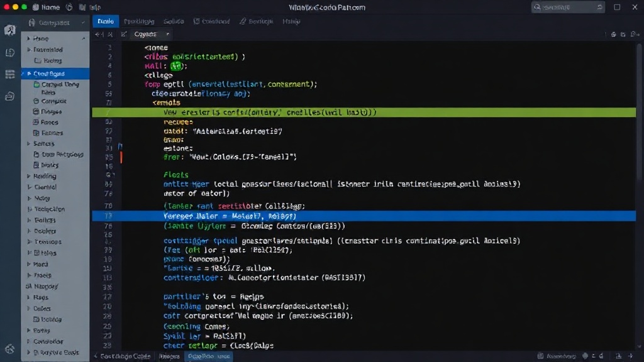Screen dimensions: 644x362
Task: Select the 'Compide' tree item
Action: click(x=54, y=101)
